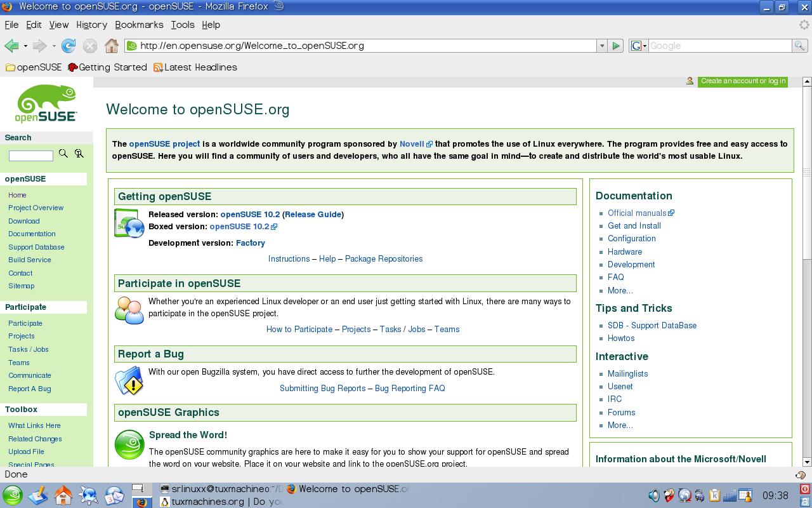Click the user icon beside Create an account
The image size is (812, 508).
tap(690, 81)
